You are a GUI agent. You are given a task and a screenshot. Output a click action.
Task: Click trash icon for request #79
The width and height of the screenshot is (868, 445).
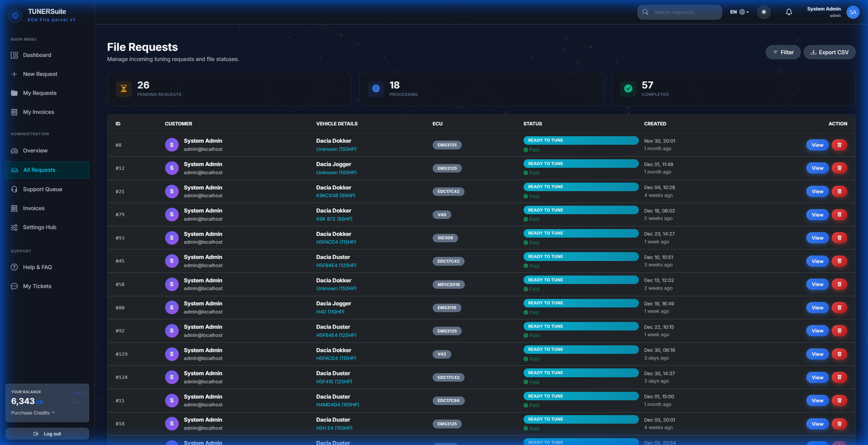[x=839, y=215]
